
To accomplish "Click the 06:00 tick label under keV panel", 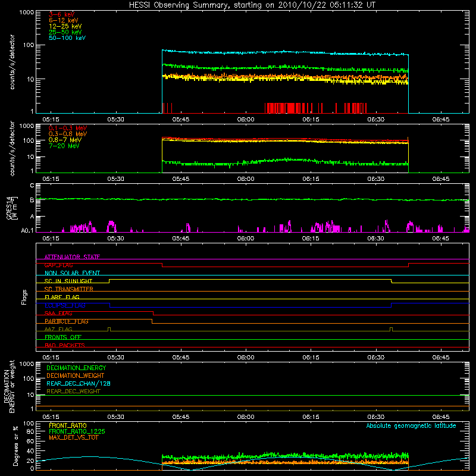I will (x=246, y=120).
